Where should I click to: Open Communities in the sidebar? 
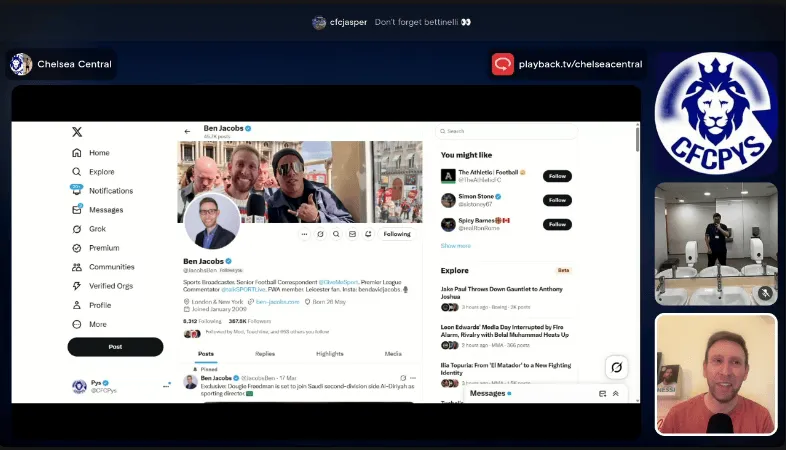(x=103, y=267)
